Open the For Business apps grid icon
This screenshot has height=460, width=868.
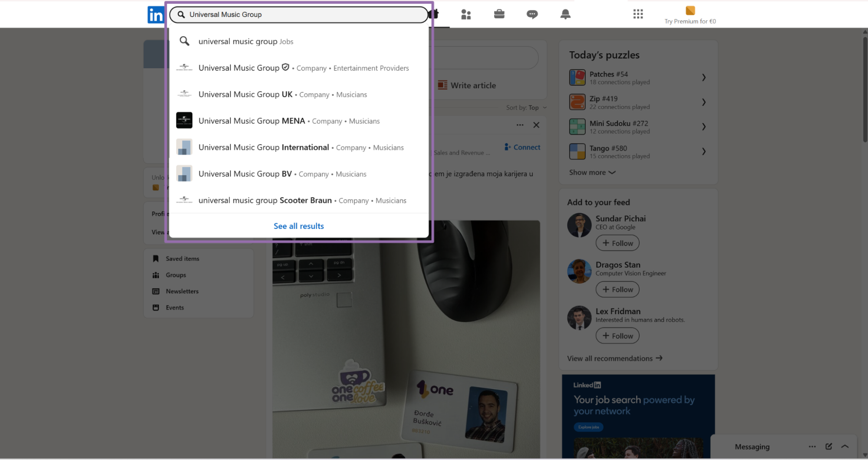coord(638,14)
